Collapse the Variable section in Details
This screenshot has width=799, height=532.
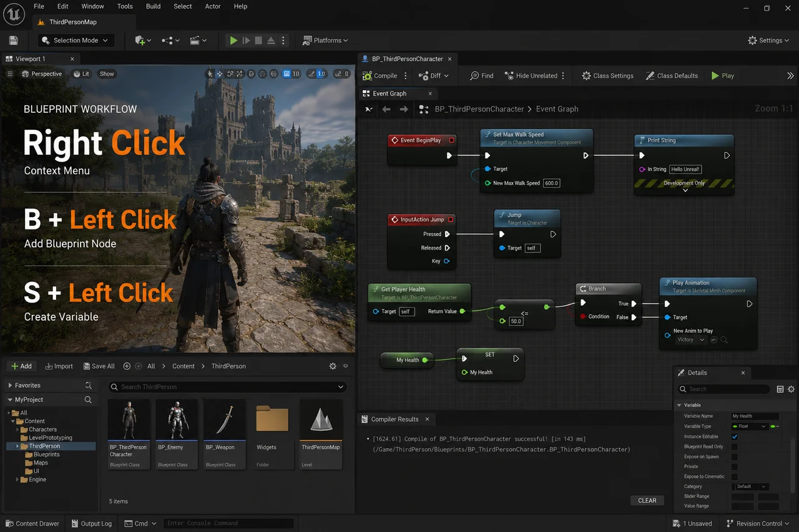(x=679, y=405)
